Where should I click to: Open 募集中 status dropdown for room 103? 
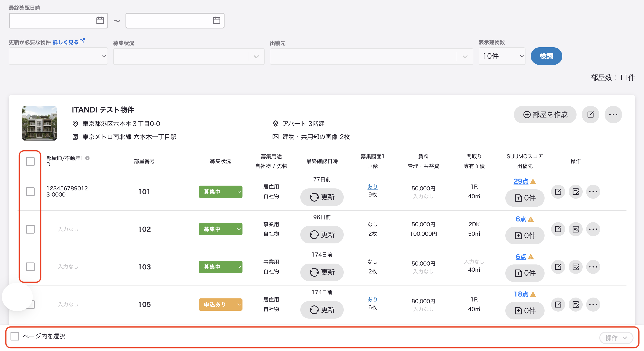221,267
